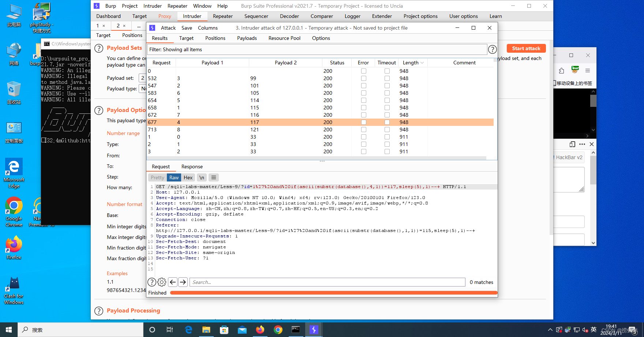Open command prompt taskbar icon
Image resolution: width=644 pixels, height=337 pixels.
296,330
